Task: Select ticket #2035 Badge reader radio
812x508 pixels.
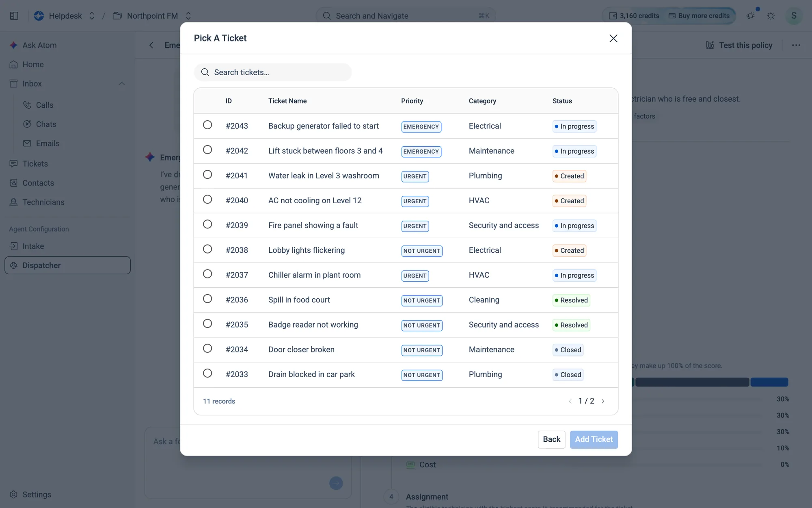Action: 207,323
